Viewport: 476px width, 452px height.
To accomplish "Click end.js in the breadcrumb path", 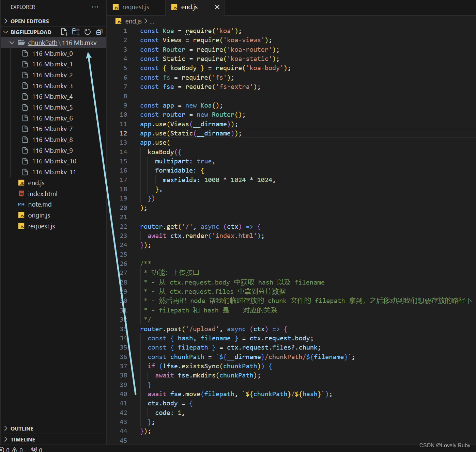I will coord(133,21).
